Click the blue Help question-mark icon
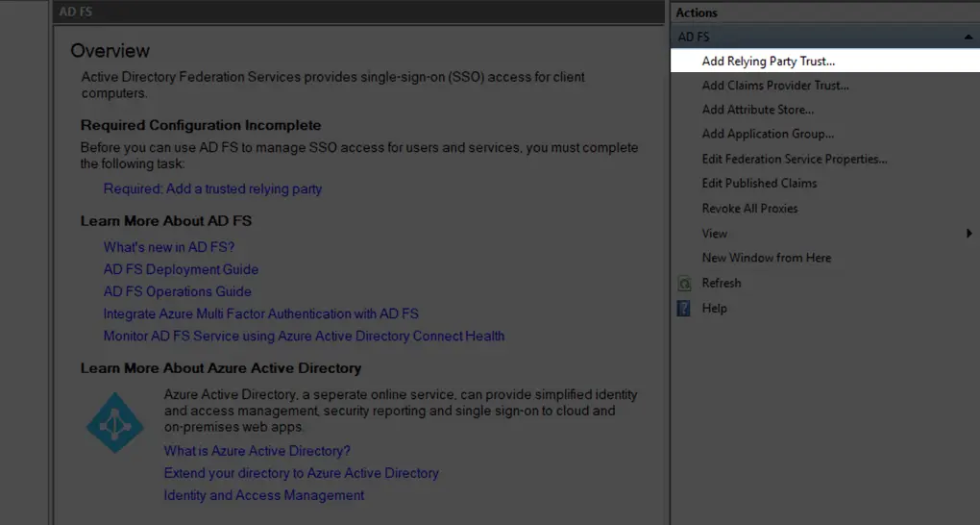980x525 pixels. tap(684, 309)
